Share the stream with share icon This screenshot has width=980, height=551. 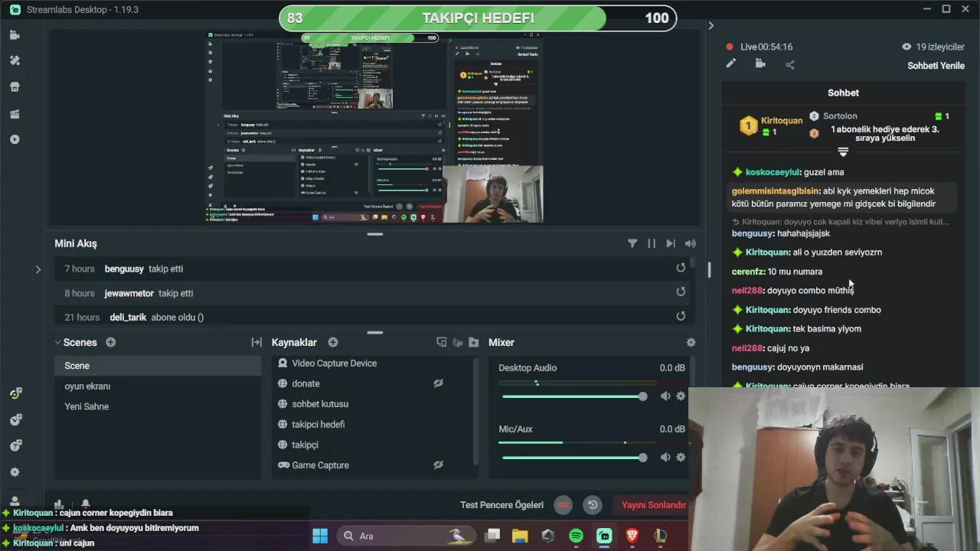(x=790, y=64)
